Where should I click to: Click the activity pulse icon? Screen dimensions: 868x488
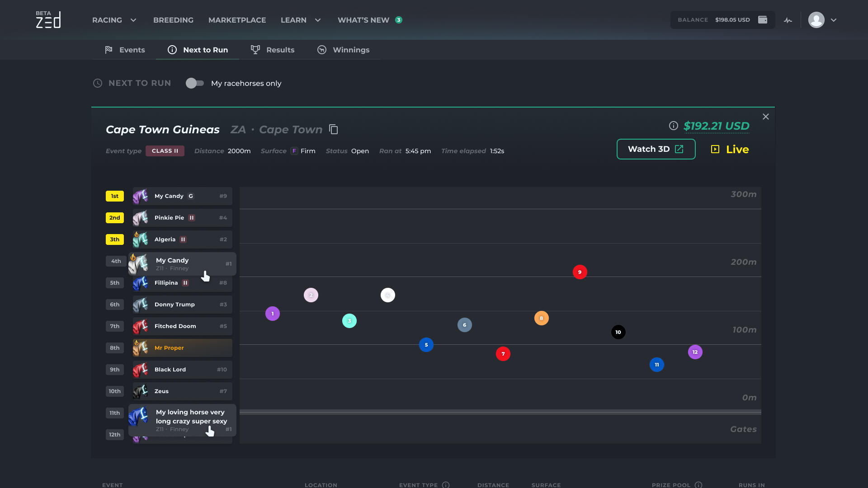788,20
